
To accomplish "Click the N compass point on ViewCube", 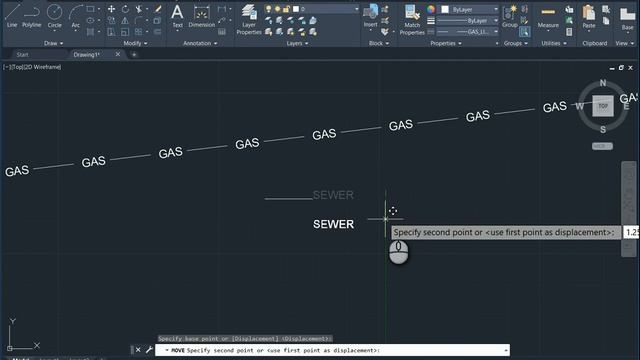I will click(603, 83).
